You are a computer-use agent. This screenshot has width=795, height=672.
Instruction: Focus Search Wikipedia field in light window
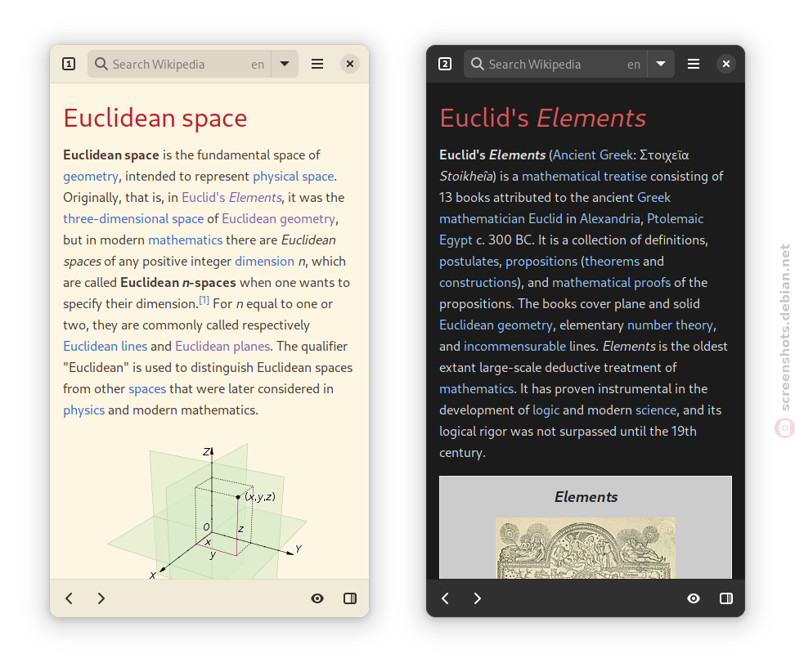(x=179, y=64)
